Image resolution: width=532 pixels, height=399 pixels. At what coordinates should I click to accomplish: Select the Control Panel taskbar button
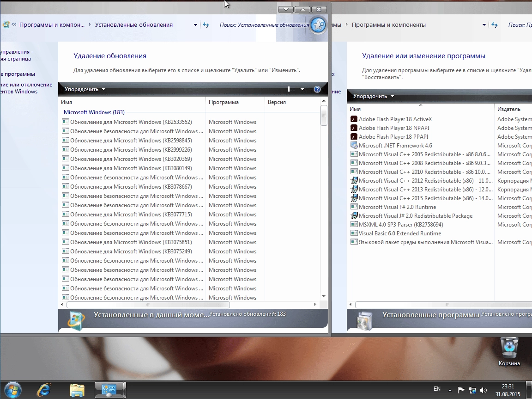point(109,390)
